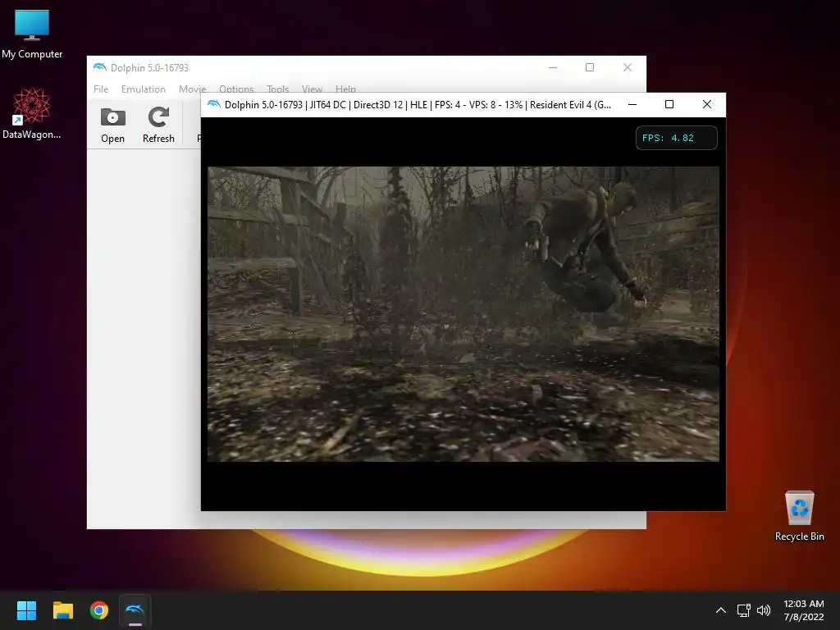Launch Google Chrome from the taskbar
Screen dimensions: 840x630
point(99,610)
